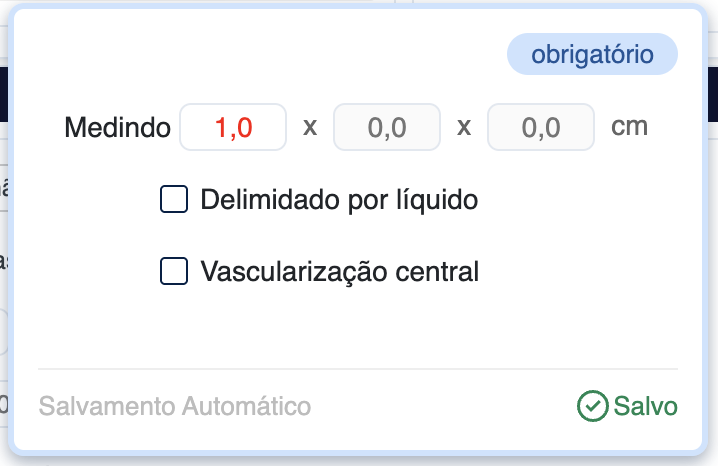Click the Medindo label
The width and height of the screenshot is (718, 466).
tap(116, 128)
